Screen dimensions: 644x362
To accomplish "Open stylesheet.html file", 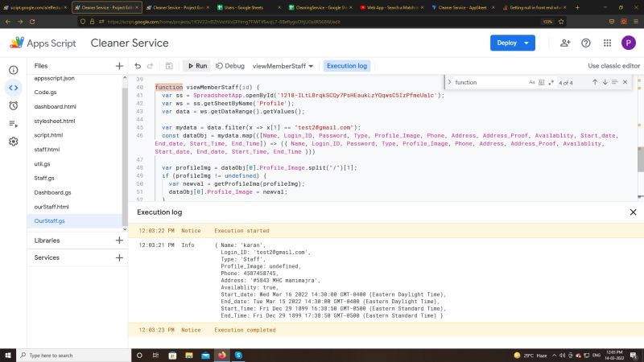I will pyautogui.click(x=55, y=121).
